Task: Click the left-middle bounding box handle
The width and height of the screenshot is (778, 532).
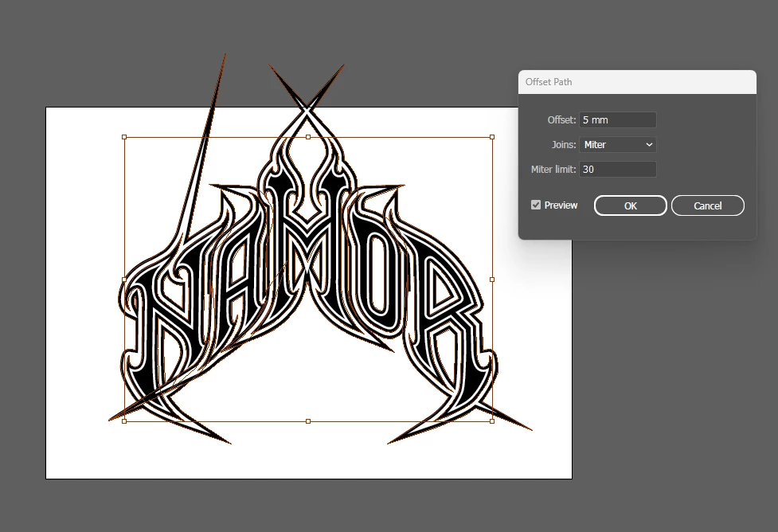Action: point(124,280)
